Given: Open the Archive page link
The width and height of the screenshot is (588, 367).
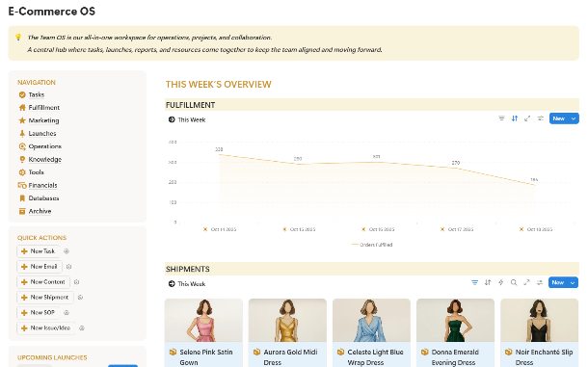Looking at the screenshot, I should 40,211.
